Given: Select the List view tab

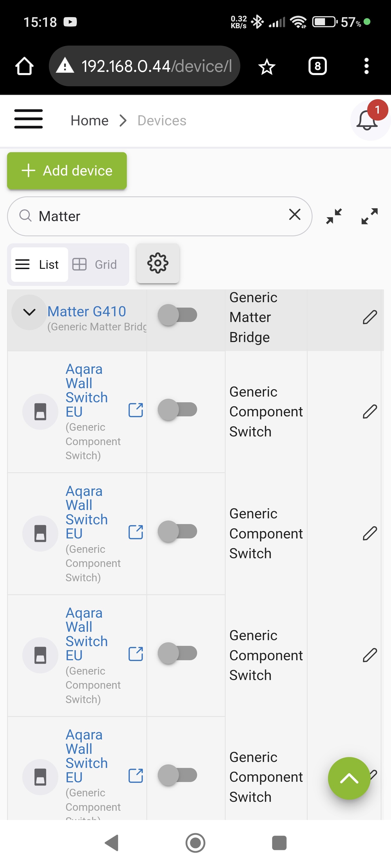Looking at the screenshot, I should (39, 264).
